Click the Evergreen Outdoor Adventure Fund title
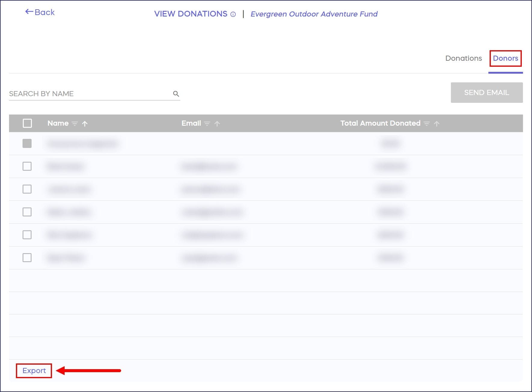 (x=314, y=14)
